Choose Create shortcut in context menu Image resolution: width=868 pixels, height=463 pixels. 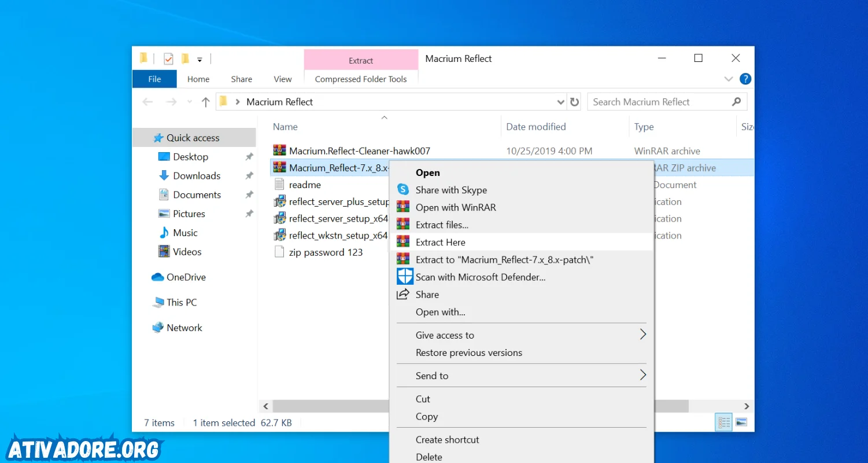pyautogui.click(x=523, y=439)
